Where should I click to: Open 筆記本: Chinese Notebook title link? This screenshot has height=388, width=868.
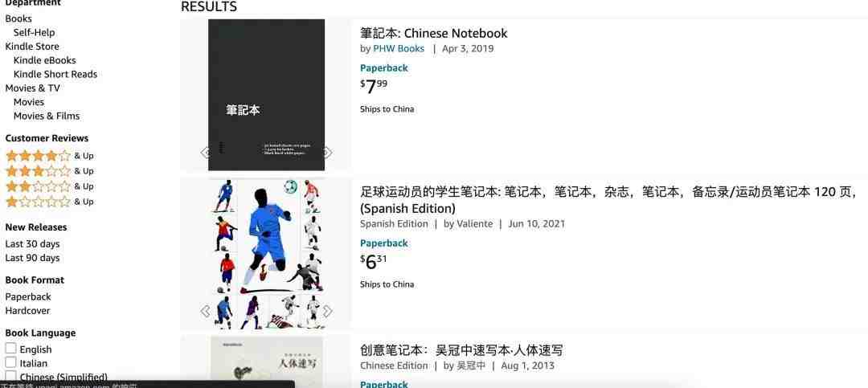433,33
